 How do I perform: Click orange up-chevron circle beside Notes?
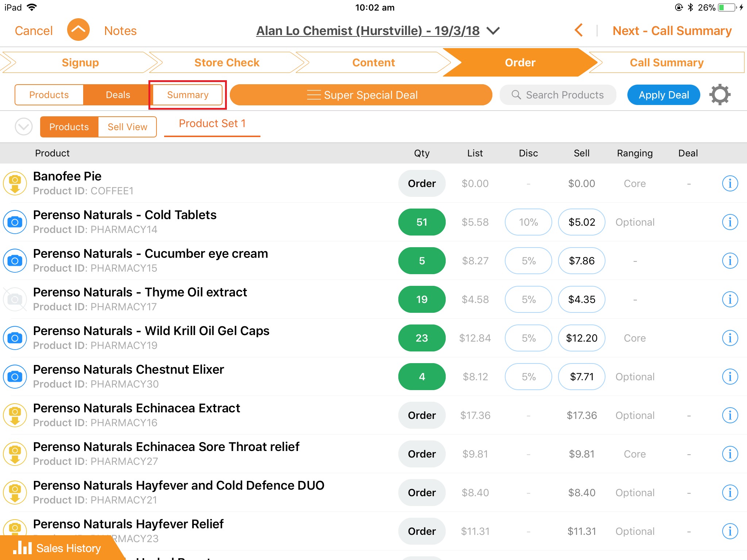click(x=78, y=30)
